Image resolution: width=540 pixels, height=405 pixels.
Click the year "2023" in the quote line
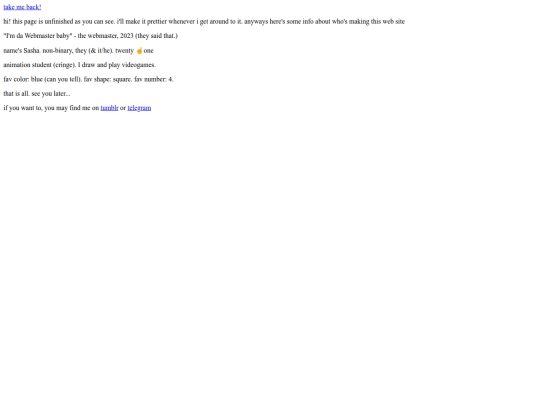point(126,36)
